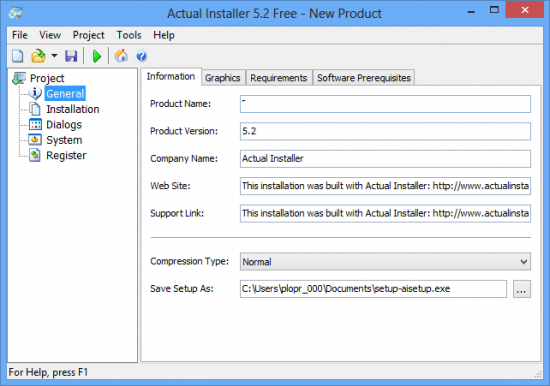Select the Dialogs tree item
The image size is (550, 386).
(64, 125)
